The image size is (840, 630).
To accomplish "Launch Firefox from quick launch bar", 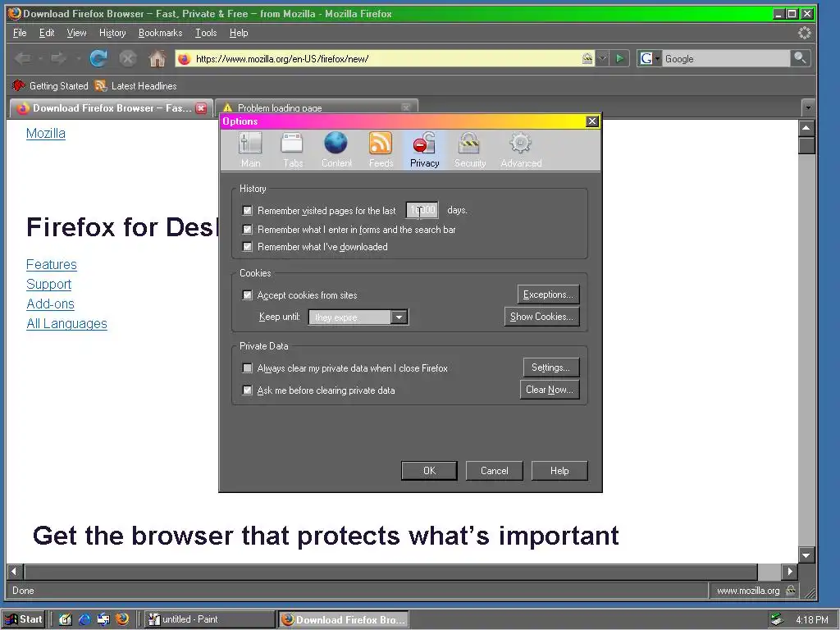I will 122,619.
